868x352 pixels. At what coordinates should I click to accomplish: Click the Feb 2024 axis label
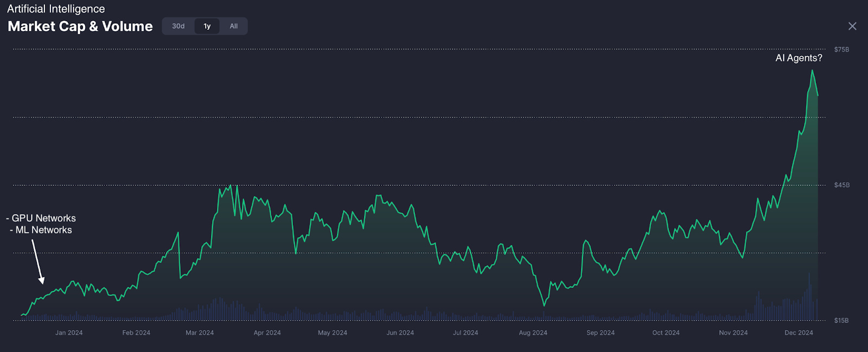136,333
